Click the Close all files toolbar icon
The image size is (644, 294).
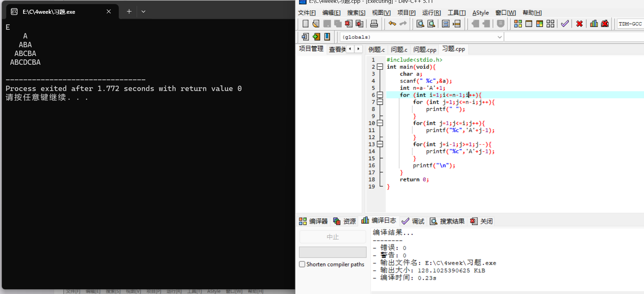point(360,24)
